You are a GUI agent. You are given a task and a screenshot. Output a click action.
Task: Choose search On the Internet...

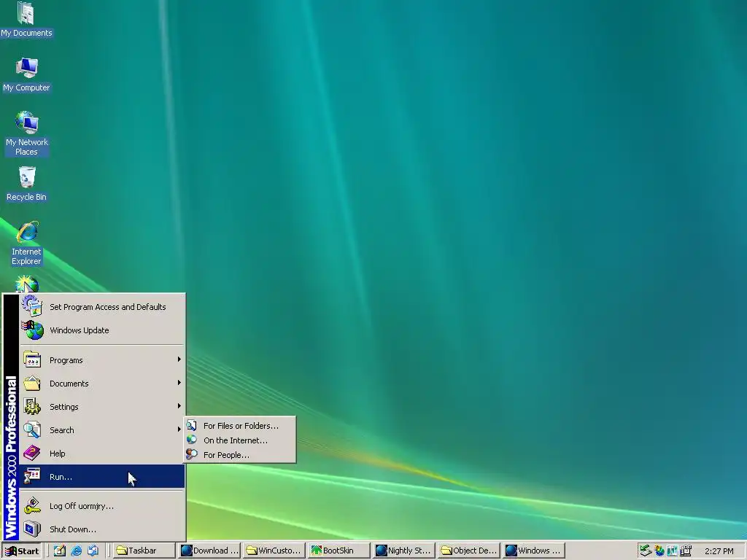click(239, 440)
